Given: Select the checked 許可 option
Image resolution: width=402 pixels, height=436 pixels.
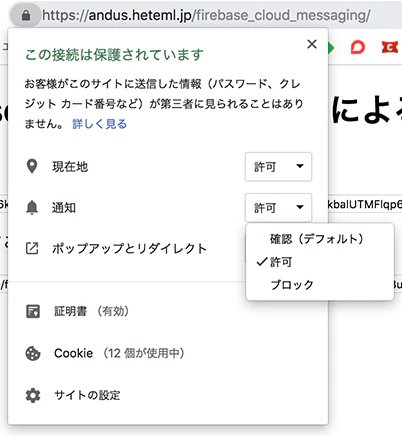Looking at the screenshot, I should tap(281, 262).
